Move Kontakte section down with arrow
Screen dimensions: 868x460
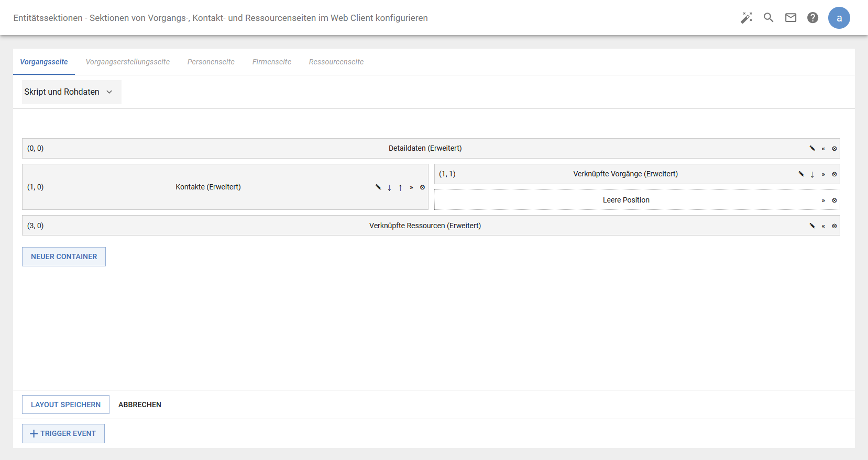pyautogui.click(x=389, y=187)
